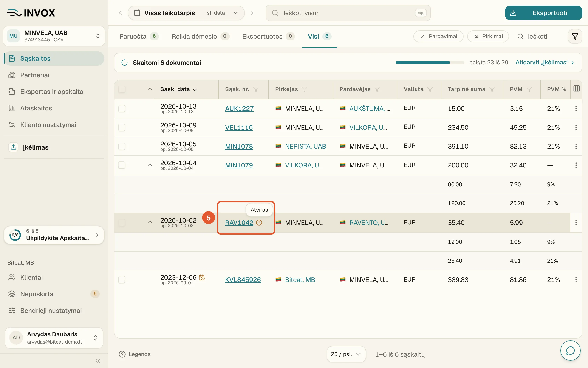The height and width of the screenshot is (368, 588).
Task: Filter the Pardavėjas column
Action: [377, 89]
